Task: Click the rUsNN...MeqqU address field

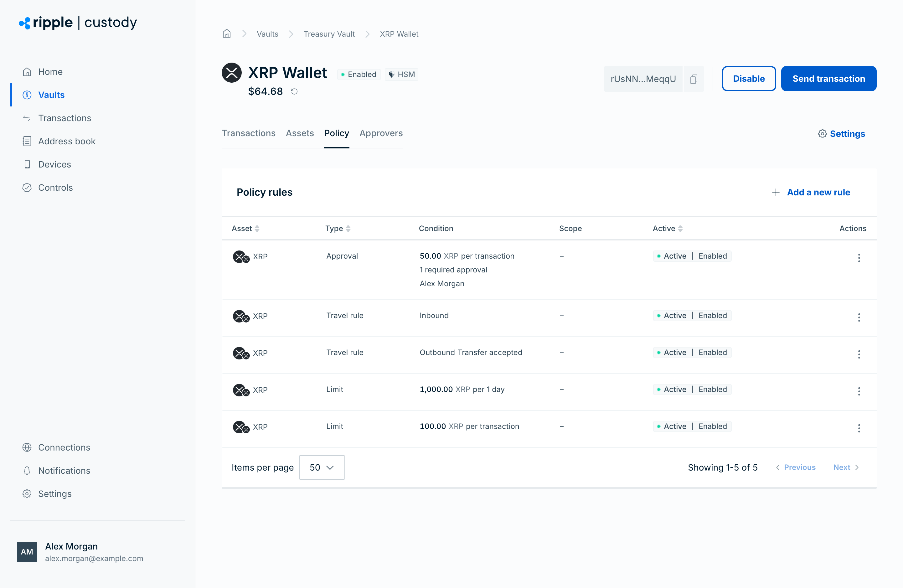Action: tap(643, 79)
